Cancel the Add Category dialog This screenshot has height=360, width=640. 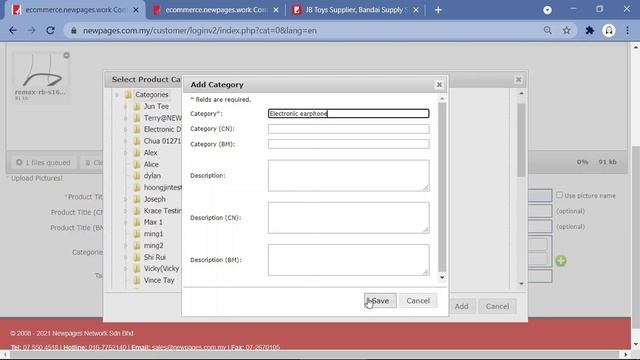(x=418, y=301)
